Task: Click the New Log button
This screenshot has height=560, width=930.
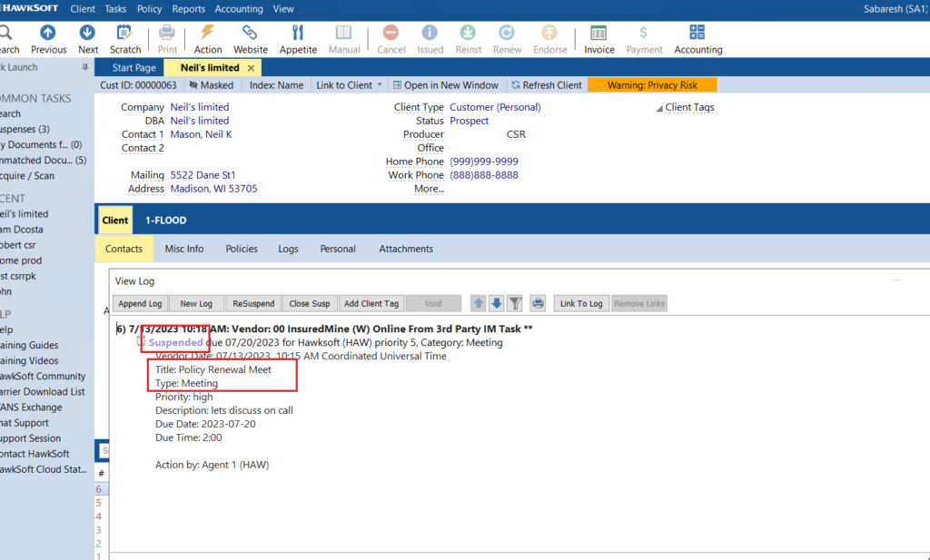Action: [x=196, y=303]
